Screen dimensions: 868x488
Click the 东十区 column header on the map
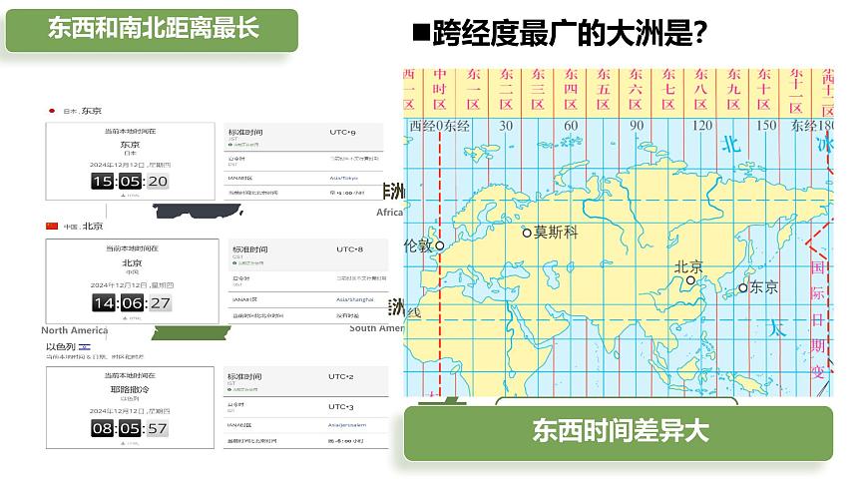tap(764, 89)
